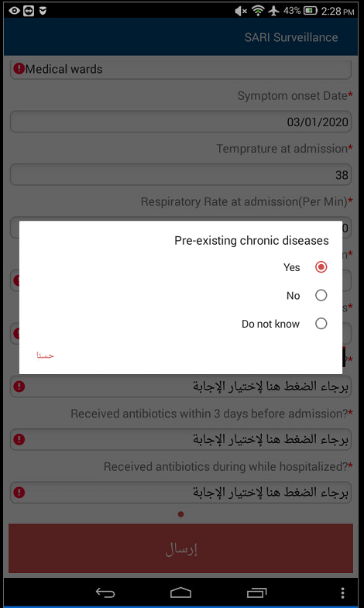Tap the airplane mode status icon
This screenshot has width=364, height=608.
click(274, 11)
